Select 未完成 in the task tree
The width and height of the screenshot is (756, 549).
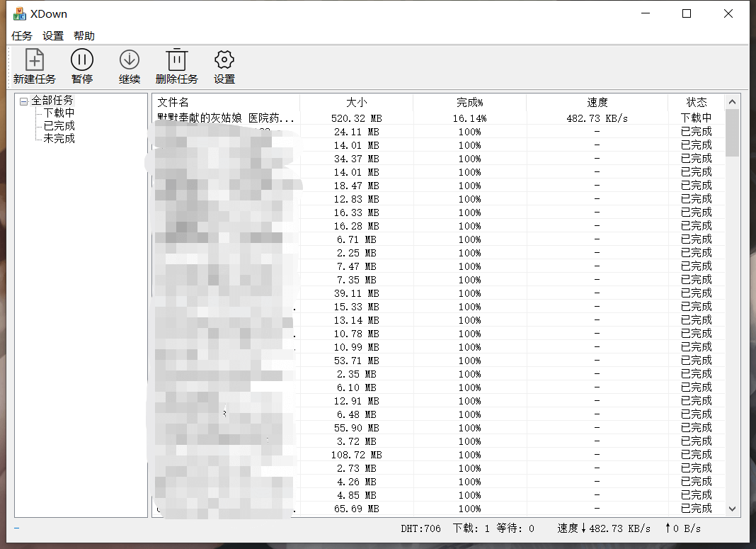(59, 138)
